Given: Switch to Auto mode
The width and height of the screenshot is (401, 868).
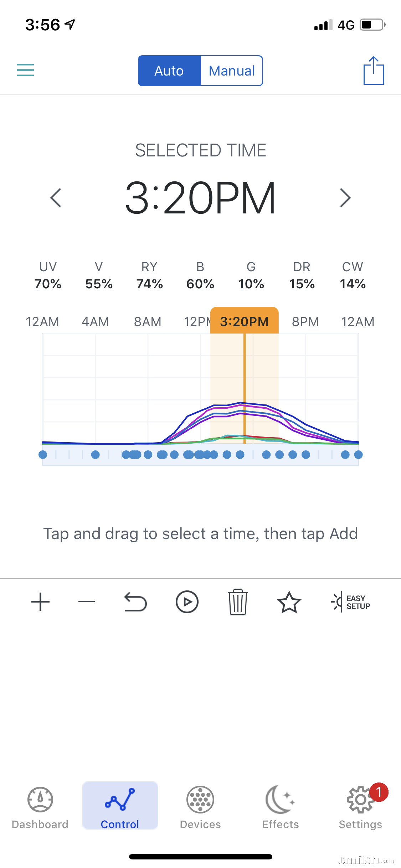Looking at the screenshot, I should coord(169,71).
